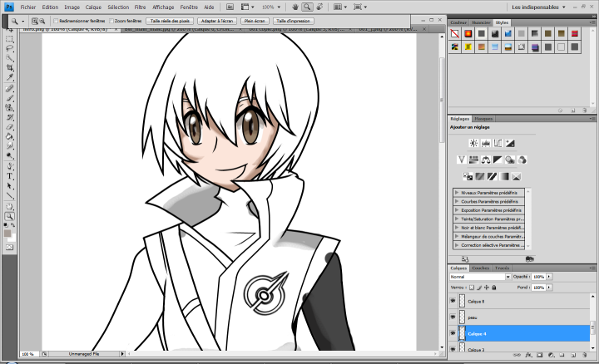599x364 pixels.
Task: Click the foreground color swatch
Action: pos(7,234)
